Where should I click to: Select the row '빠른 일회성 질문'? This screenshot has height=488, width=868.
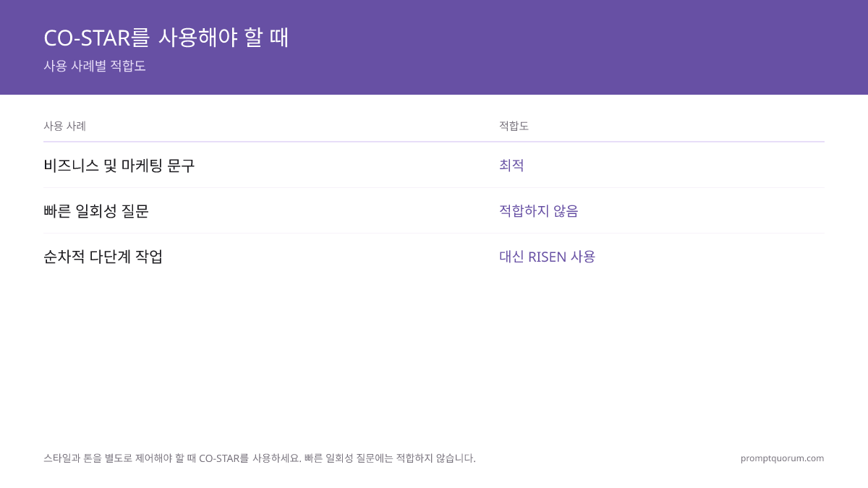point(434,210)
